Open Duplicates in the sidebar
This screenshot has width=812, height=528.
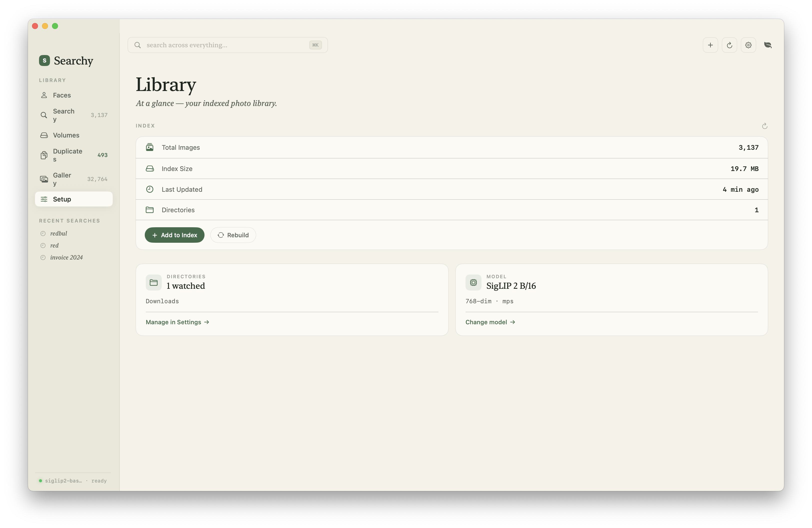(x=74, y=155)
